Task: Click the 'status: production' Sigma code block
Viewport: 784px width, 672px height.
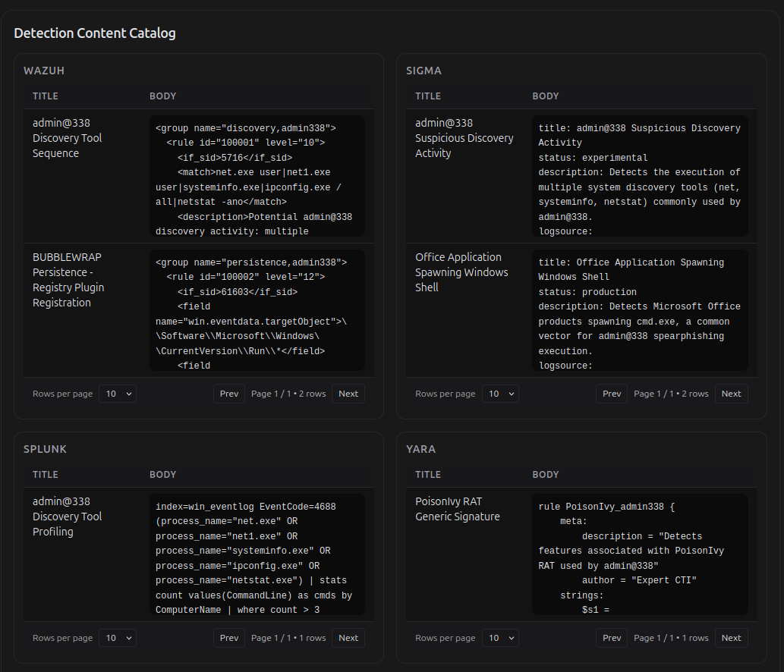Action: click(x=640, y=310)
